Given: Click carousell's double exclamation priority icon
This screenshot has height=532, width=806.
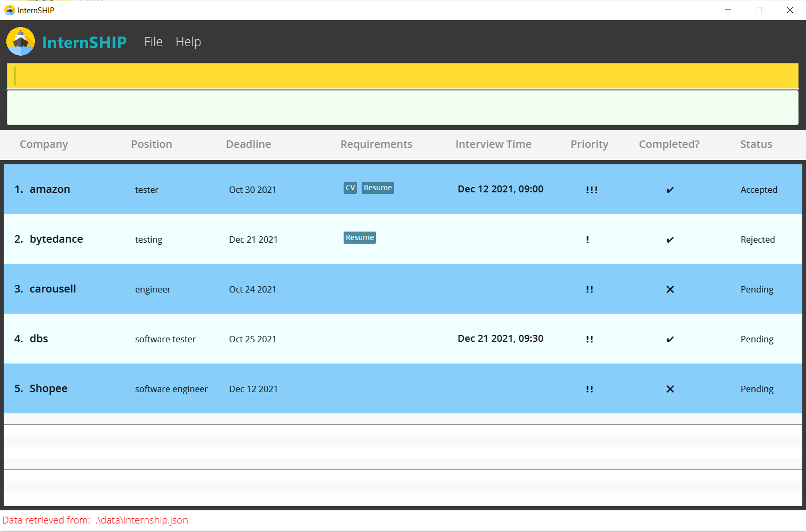Looking at the screenshot, I should pos(590,289).
